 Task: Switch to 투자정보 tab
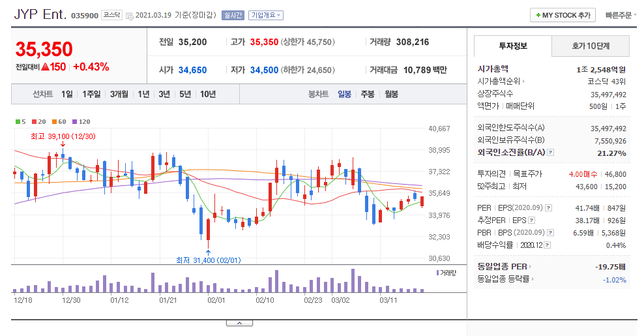tap(512, 46)
